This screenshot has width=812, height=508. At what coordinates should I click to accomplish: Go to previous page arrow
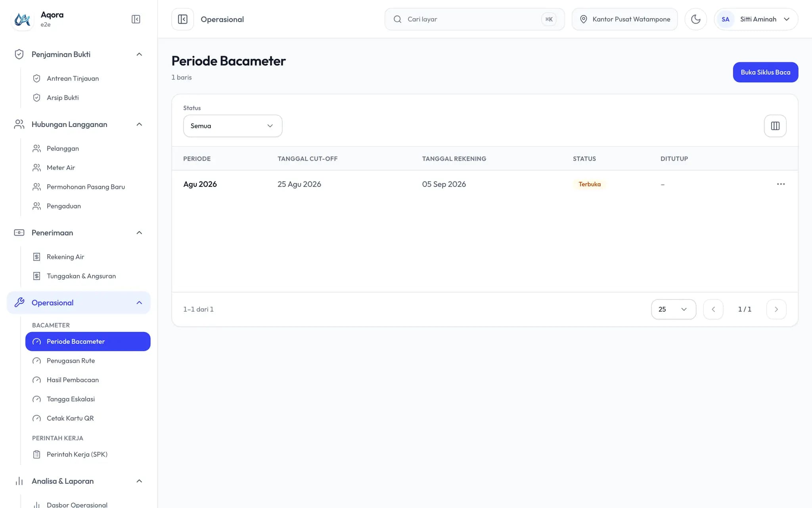[713, 309]
